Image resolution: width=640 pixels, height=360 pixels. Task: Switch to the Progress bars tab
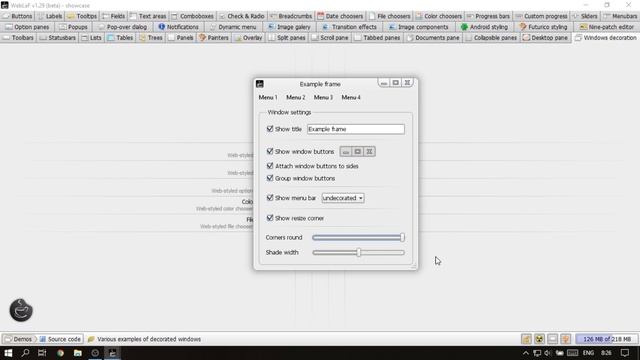tap(488, 16)
